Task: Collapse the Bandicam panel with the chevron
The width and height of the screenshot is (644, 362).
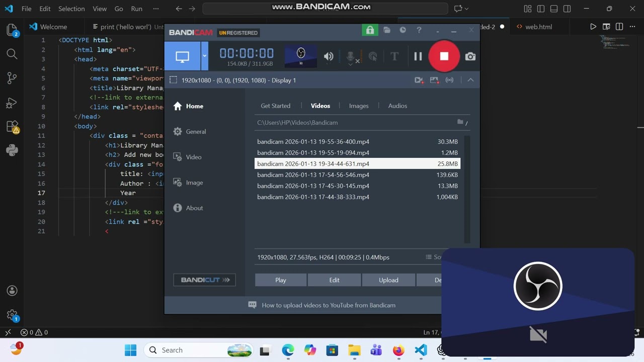Action: click(470, 80)
